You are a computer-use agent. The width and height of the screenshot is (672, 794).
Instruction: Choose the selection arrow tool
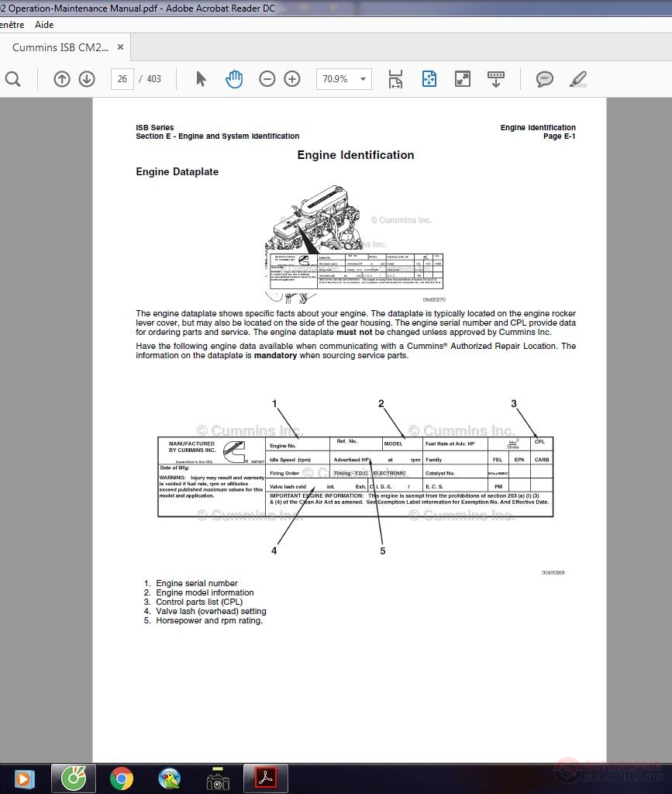point(201,79)
